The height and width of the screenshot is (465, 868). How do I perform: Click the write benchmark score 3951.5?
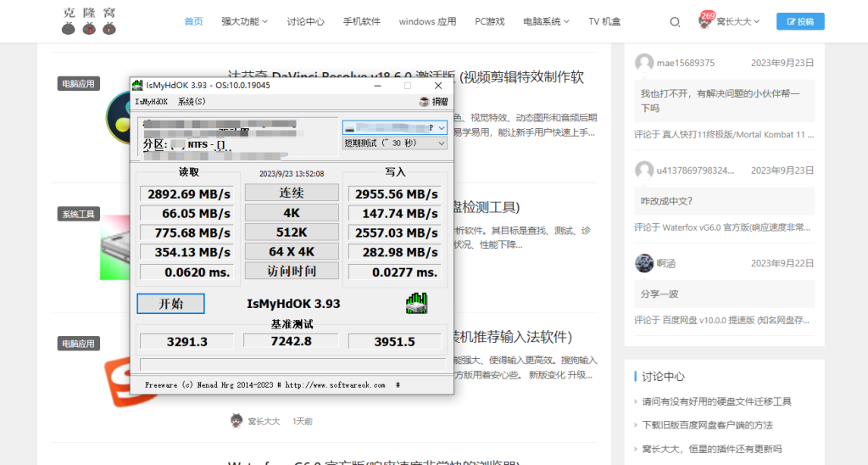395,341
